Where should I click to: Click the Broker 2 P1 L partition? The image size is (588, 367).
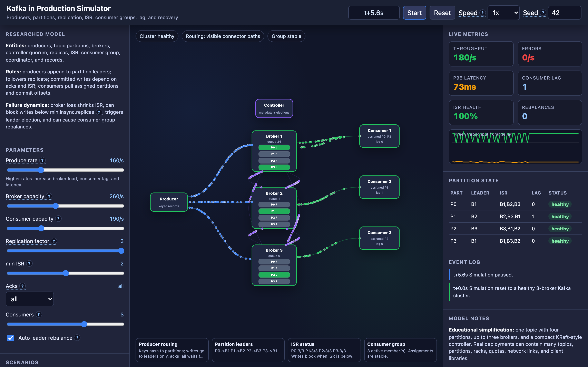click(274, 211)
